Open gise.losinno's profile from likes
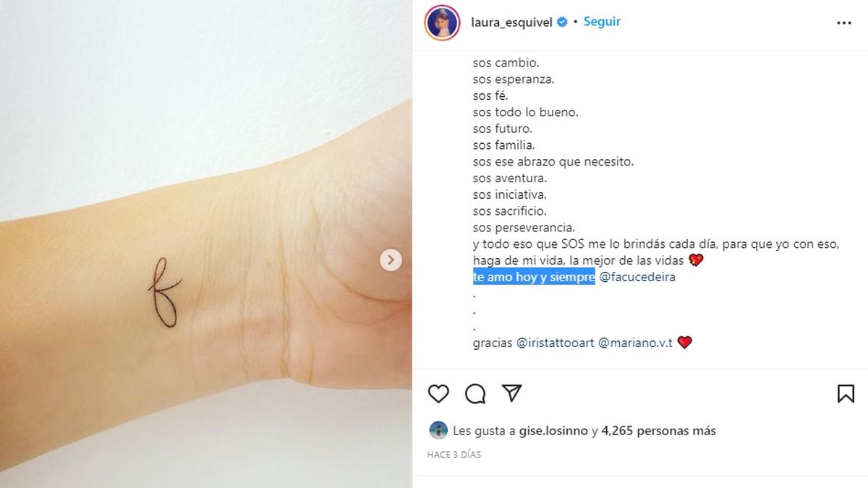 point(553,431)
